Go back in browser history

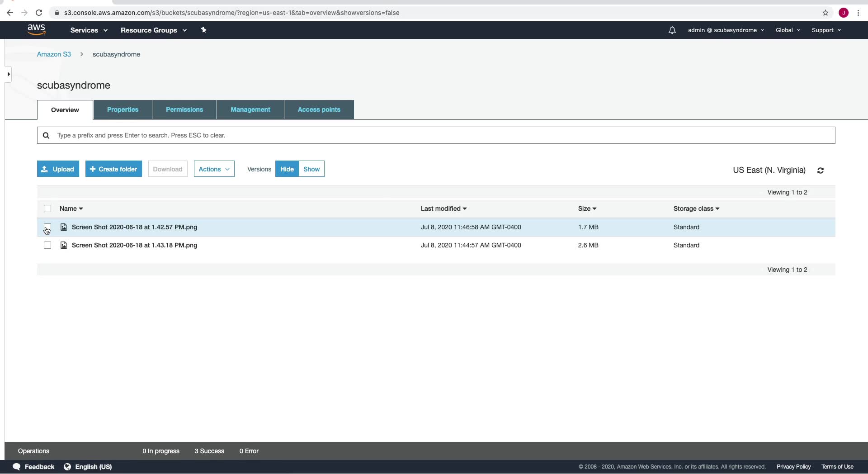10,13
